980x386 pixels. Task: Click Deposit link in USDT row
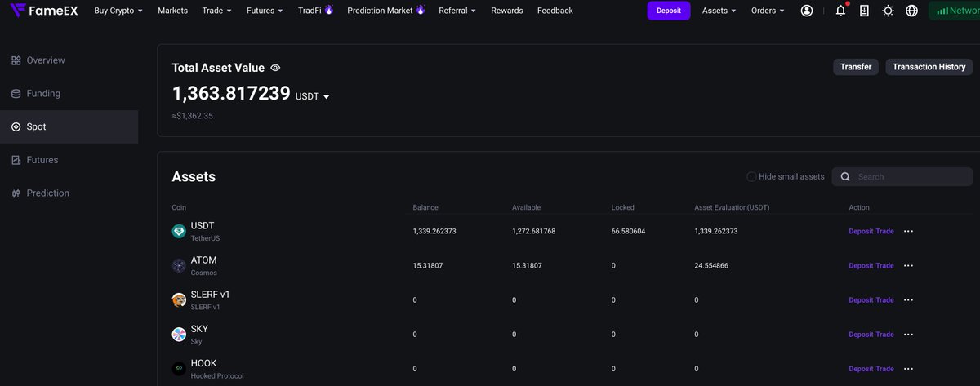(x=861, y=232)
